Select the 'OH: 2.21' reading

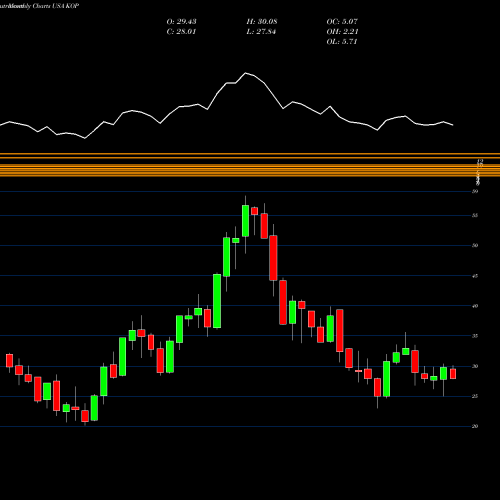(x=342, y=32)
